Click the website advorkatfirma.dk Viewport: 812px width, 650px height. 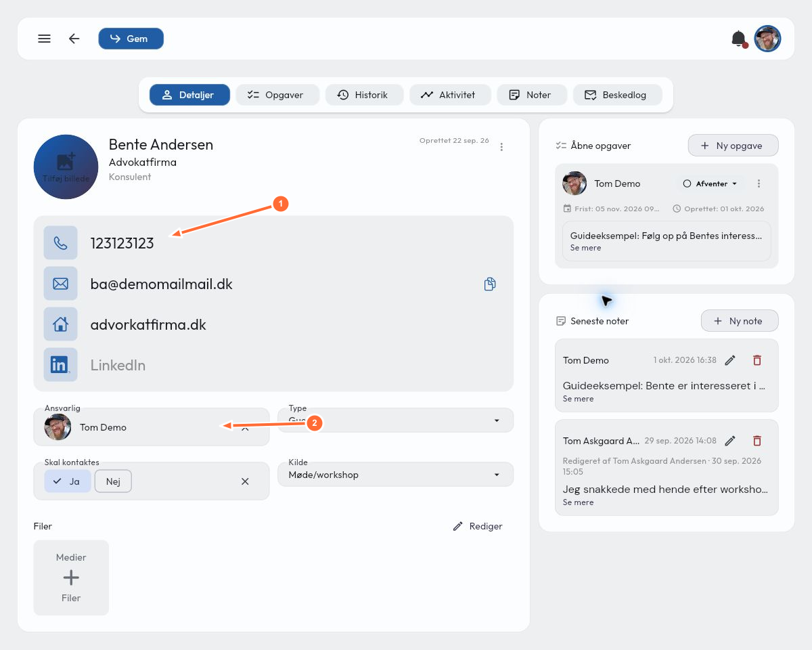(x=148, y=324)
